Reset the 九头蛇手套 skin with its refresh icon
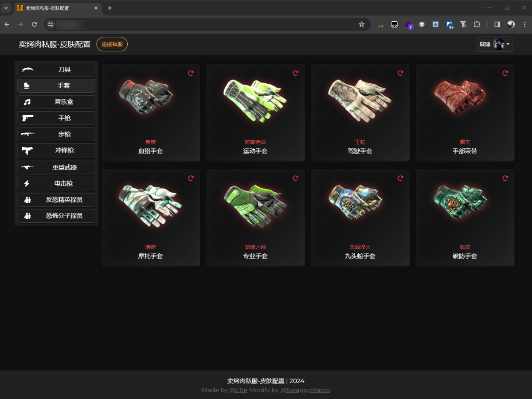532x399 pixels. (x=400, y=178)
